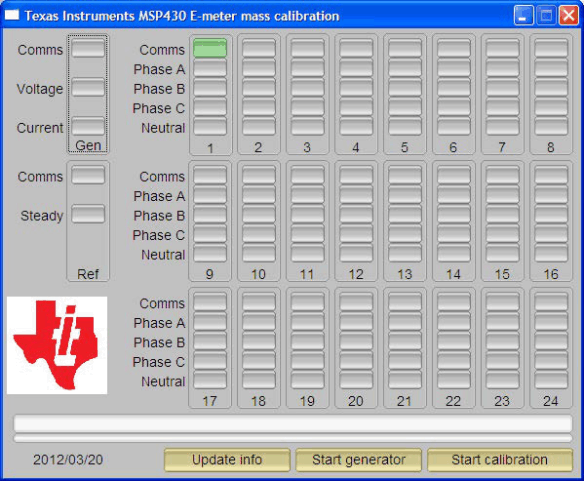Click the Phase C indicator of meter 13
This screenshot has height=481, width=584.
tap(405, 234)
